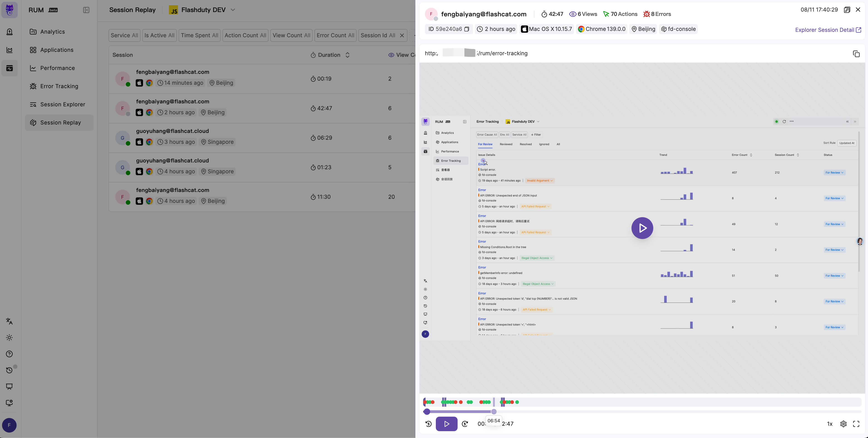Image resolution: width=868 pixels, height=438 pixels.
Task: Open the Service All filter
Action: [x=124, y=35]
